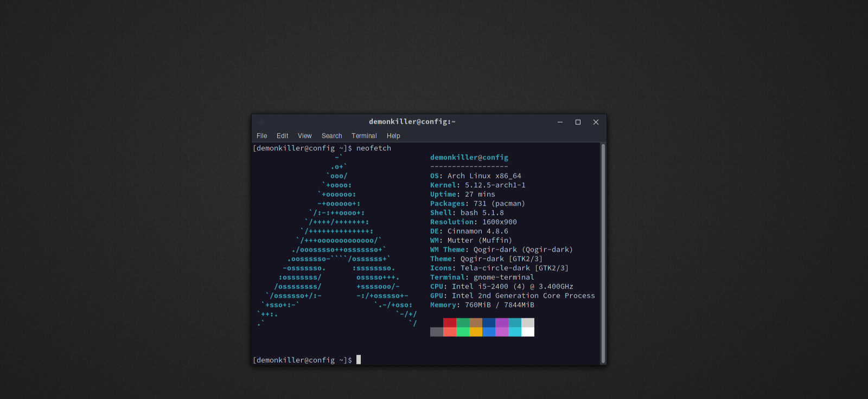Click the 'Terminal: gnome-terminal' line
The width and height of the screenshot is (868, 399).
tap(482, 277)
